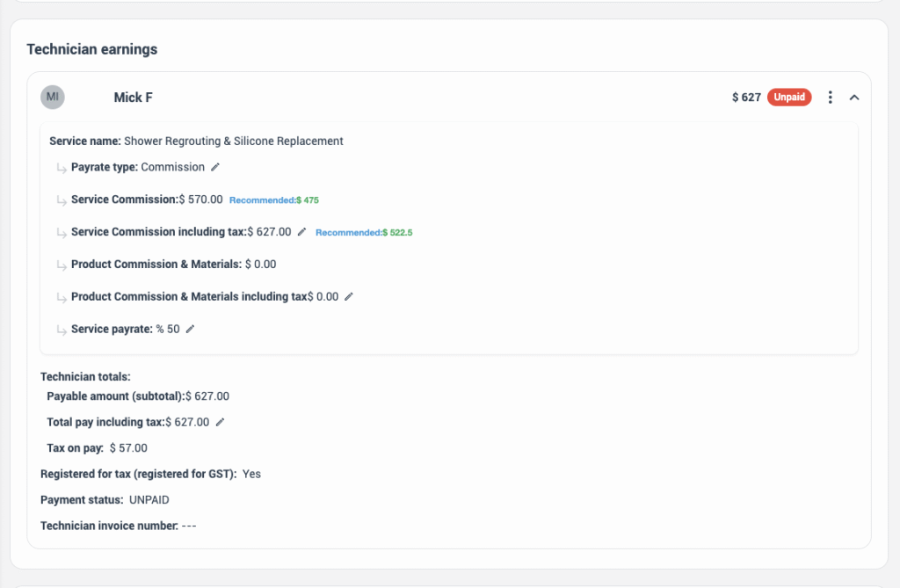Click the red Unpaid status badge
This screenshot has width=900, height=588.
coord(788,98)
